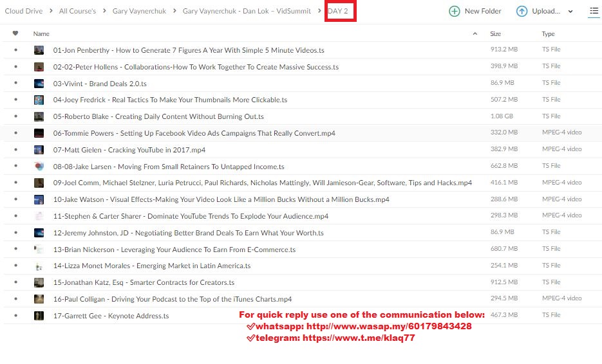Click thumbnail of 06-Tommie Powers file
Viewport: 602px width, 364px height.
(39, 134)
